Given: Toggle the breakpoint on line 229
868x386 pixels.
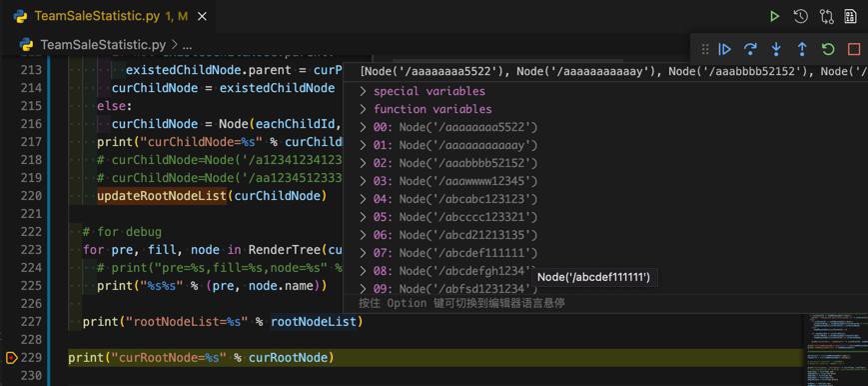Looking at the screenshot, I should 11,358.
